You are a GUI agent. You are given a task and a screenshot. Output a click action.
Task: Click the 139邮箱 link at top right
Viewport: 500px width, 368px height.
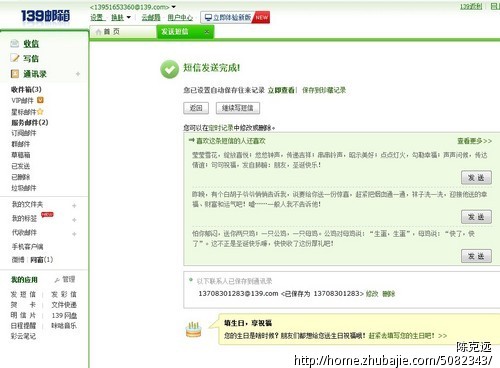click(471, 6)
